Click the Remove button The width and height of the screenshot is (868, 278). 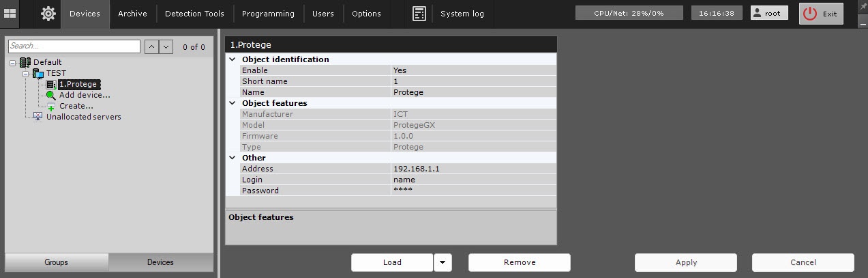tap(519, 262)
